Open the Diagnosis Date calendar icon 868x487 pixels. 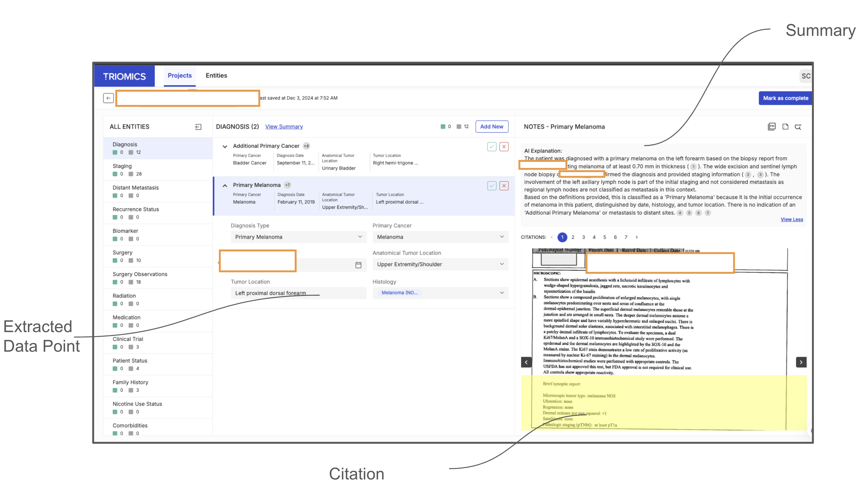click(x=358, y=265)
